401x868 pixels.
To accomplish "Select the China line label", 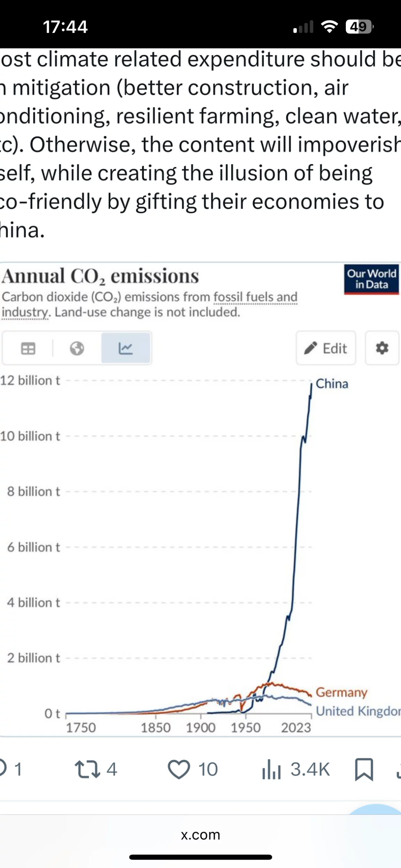I will (x=332, y=384).
